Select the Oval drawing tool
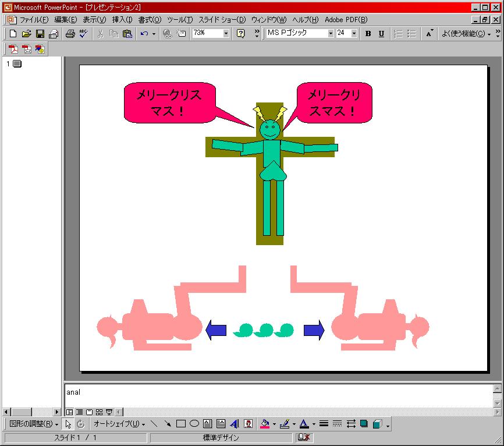504x446 pixels. point(194,424)
